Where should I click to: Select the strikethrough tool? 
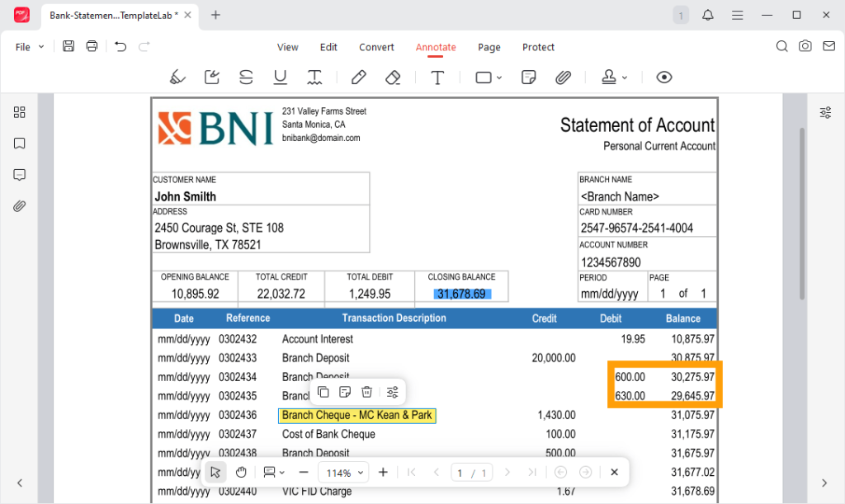tap(246, 78)
